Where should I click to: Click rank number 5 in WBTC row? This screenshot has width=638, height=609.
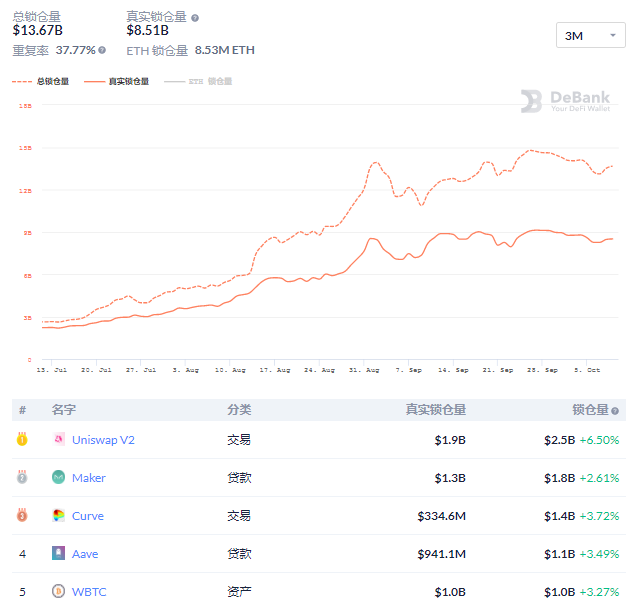(22, 592)
